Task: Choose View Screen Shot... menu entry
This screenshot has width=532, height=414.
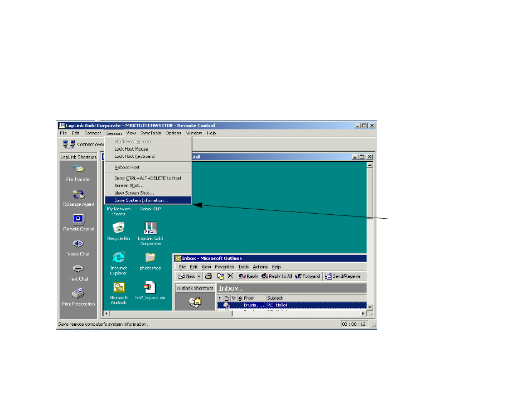Action: click(x=148, y=192)
